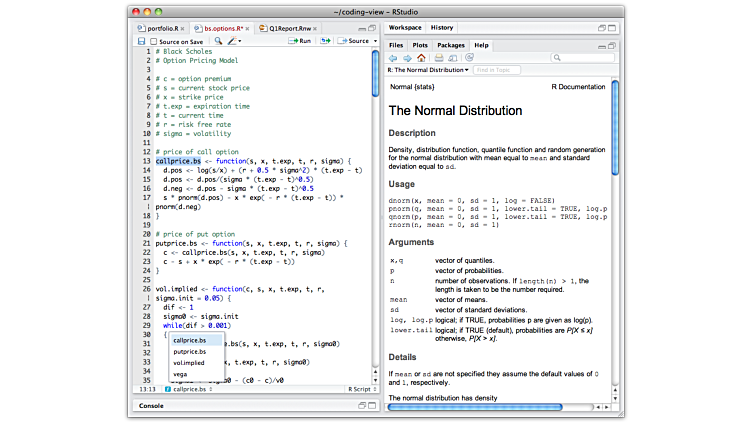
Task: Refresh the help topic
Action: (x=467, y=58)
